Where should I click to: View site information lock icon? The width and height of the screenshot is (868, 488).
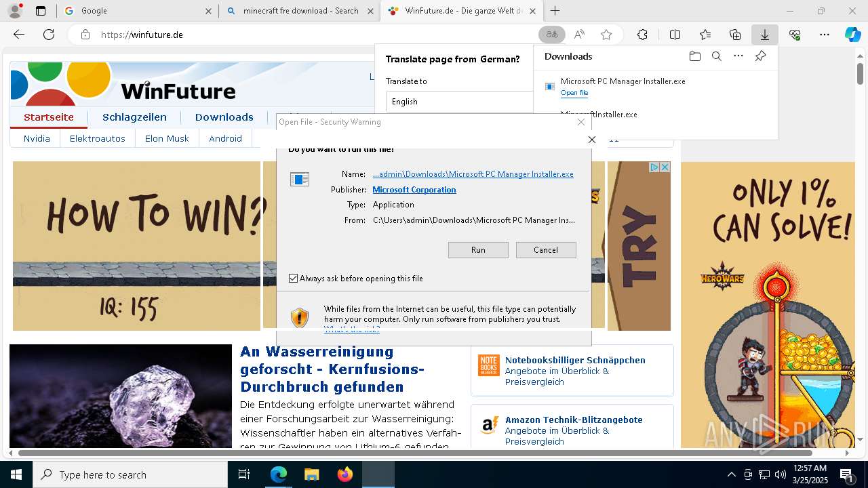click(85, 35)
